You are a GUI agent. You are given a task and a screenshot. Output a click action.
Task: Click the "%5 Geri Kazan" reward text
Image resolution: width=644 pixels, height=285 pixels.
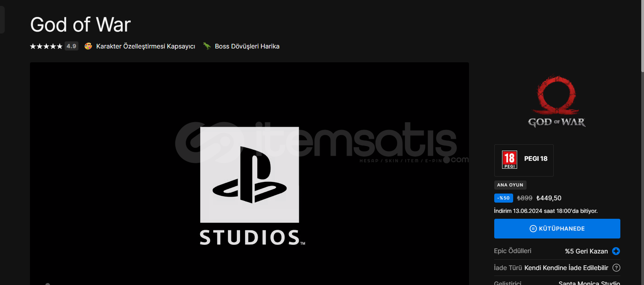586,251
